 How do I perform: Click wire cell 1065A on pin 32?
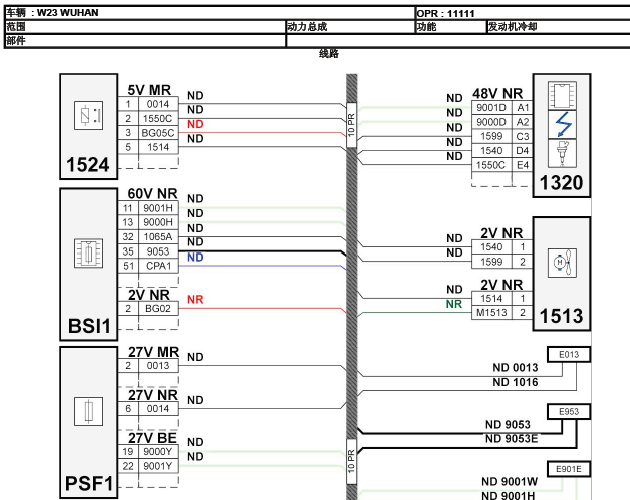158,237
